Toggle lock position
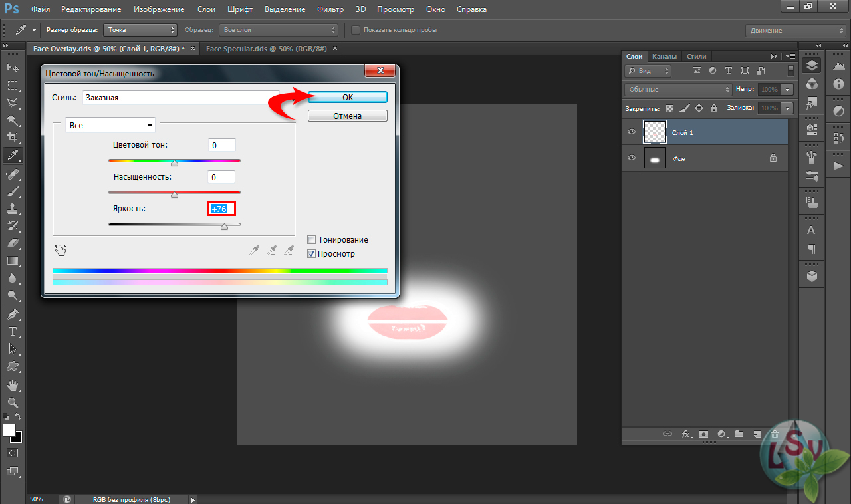This screenshot has width=851, height=504. [x=699, y=108]
